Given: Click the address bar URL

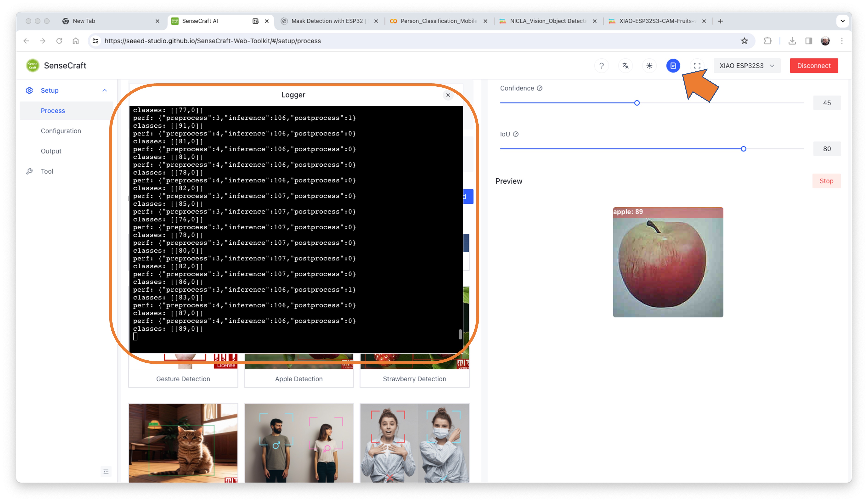Looking at the screenshot, I should 213,41.
